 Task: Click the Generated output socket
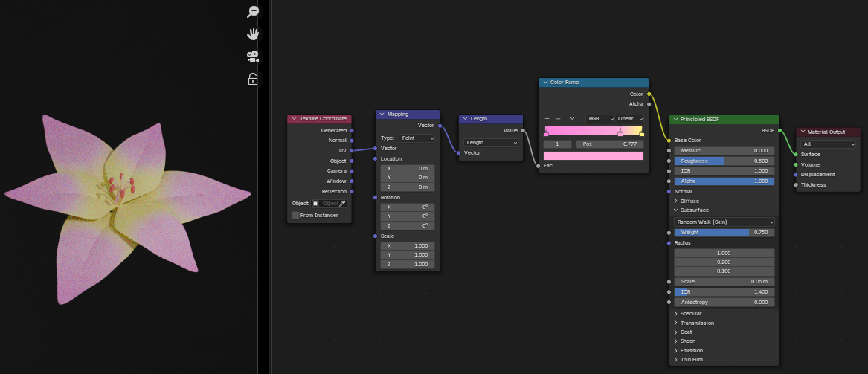(x=352, y=131)
